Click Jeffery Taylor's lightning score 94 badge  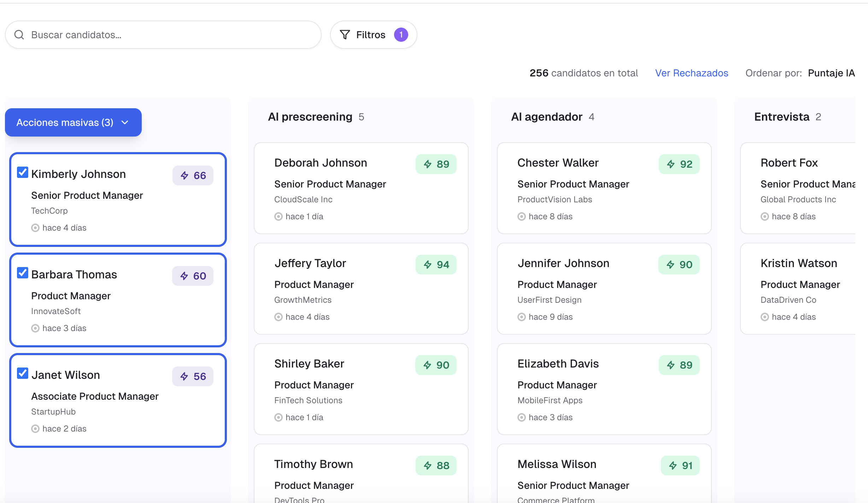436,265
